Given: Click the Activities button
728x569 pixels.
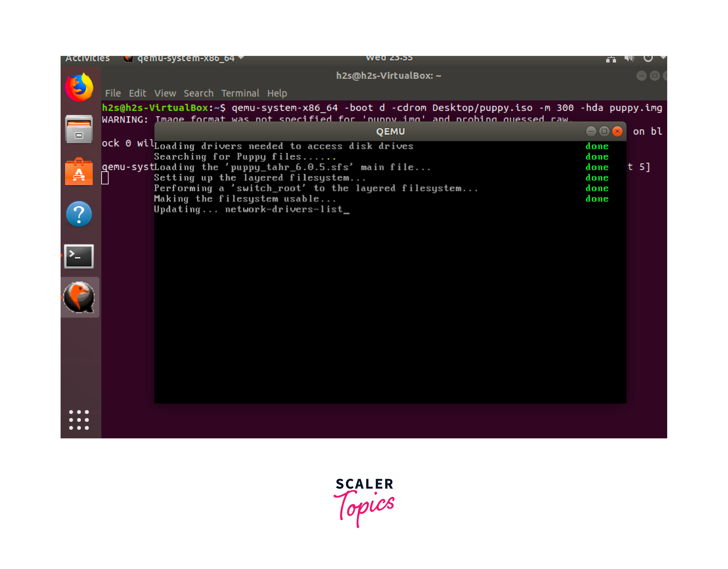Looking at the screenshot, I should click(87, 59).
